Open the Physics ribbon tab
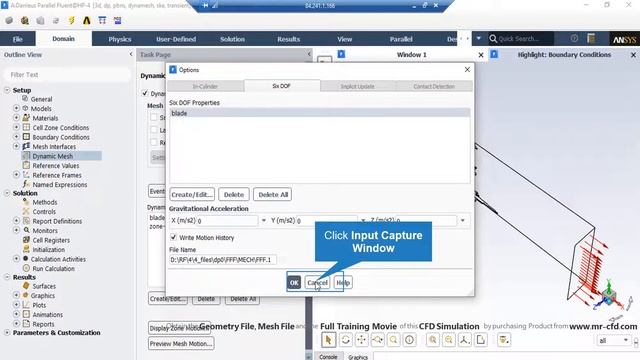640x360 pixels. click(120, 39)
